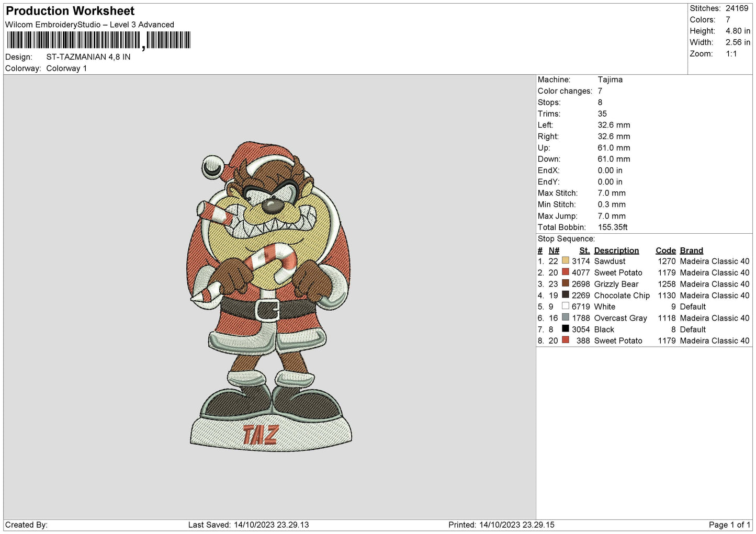The height and width of the screenshot is (534, 756).
Task: Click the Colors value '7' in header
Action: 728,20
